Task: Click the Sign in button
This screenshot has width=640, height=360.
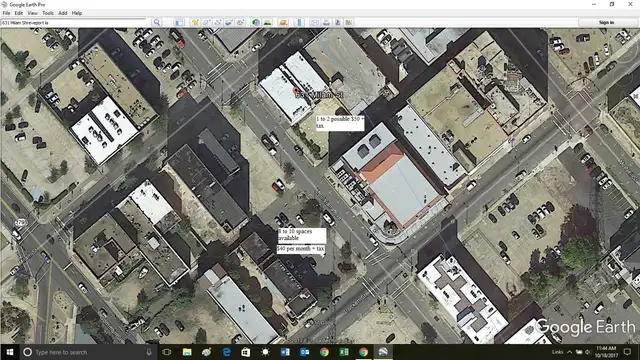Action: click(x=606, y=22)
